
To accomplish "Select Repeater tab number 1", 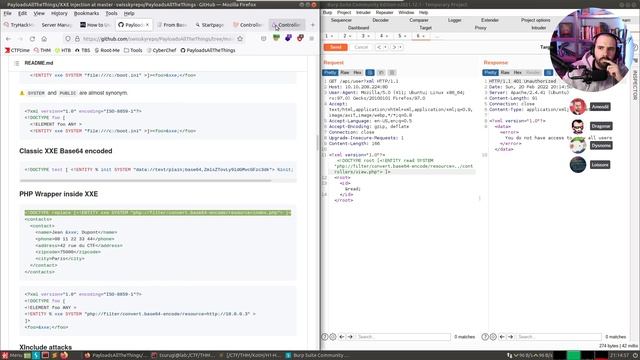I will click(x=329, y=36).
